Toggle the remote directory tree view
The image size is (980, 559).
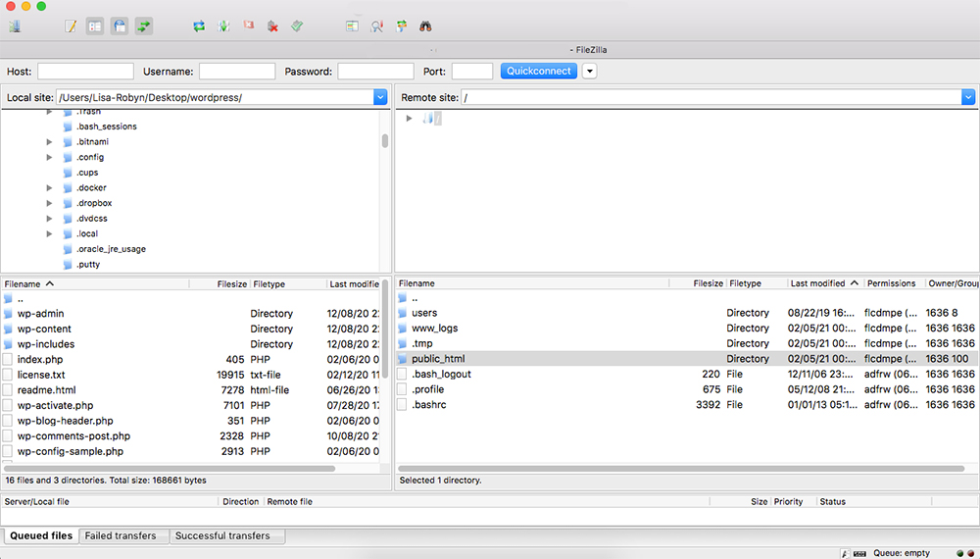120,26
